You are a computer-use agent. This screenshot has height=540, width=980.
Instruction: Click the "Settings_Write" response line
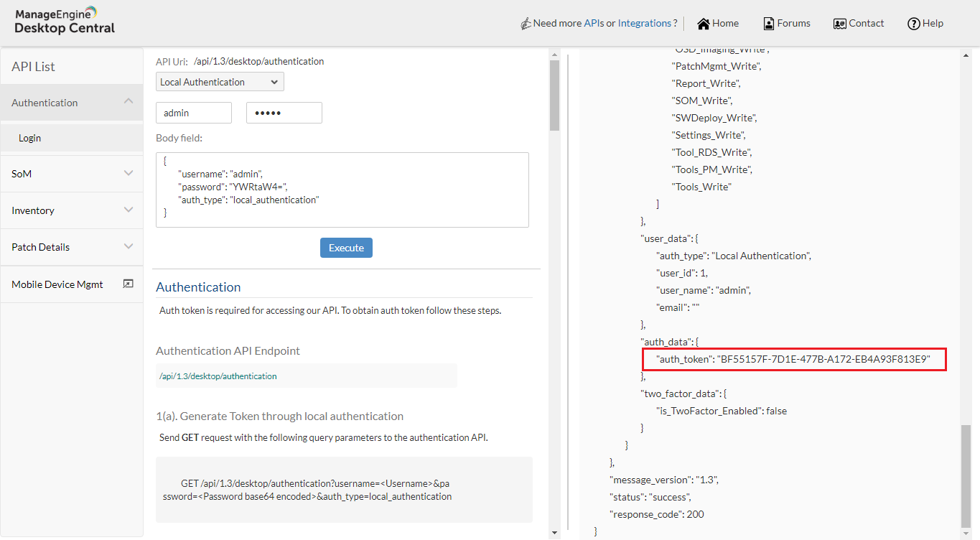(709, 135)
